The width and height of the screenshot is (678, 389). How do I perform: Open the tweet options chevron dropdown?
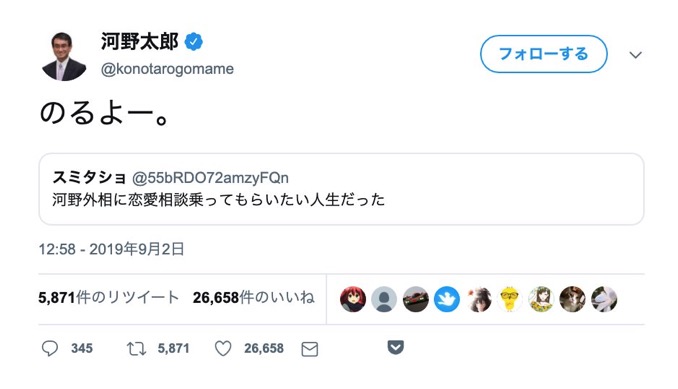pyautogui.click(x=635, y=55)
